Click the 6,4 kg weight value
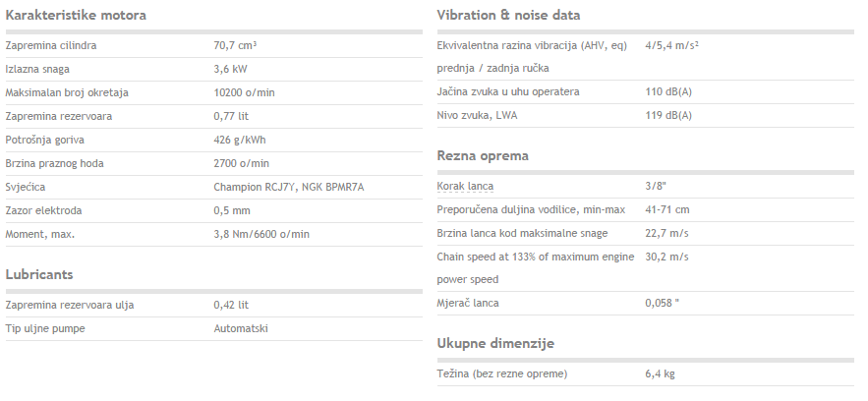The width and height of the screenshot is (868, 401). click(x=660, y=373)
